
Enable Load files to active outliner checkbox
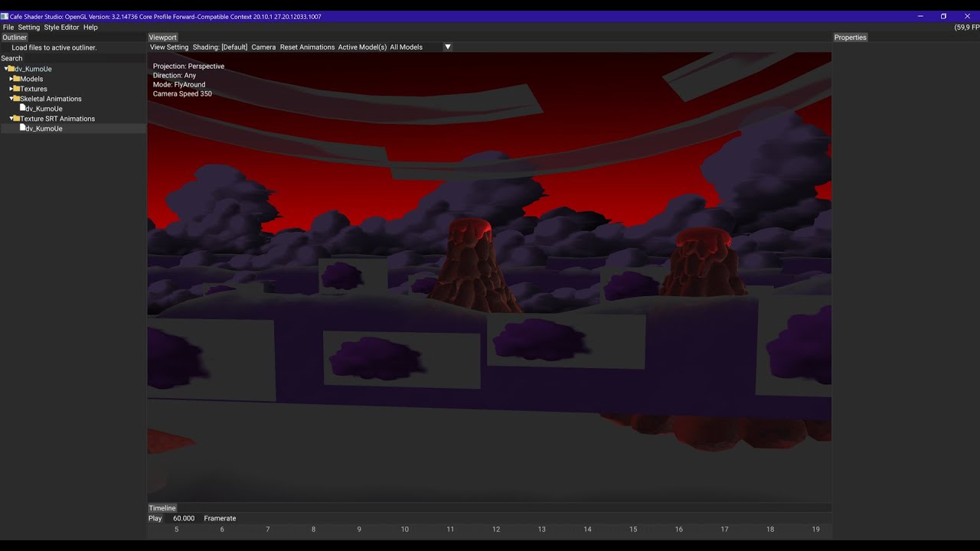(6, 47)
